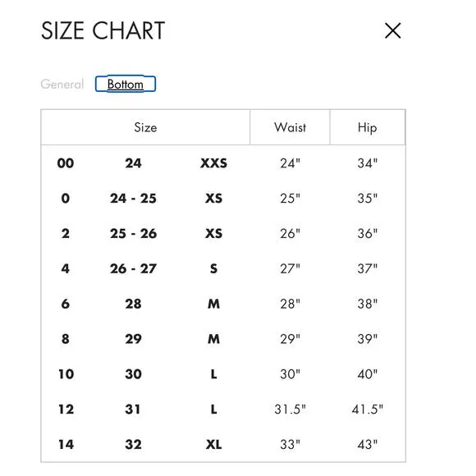Close the size chart dialog

tap(393, 30)
